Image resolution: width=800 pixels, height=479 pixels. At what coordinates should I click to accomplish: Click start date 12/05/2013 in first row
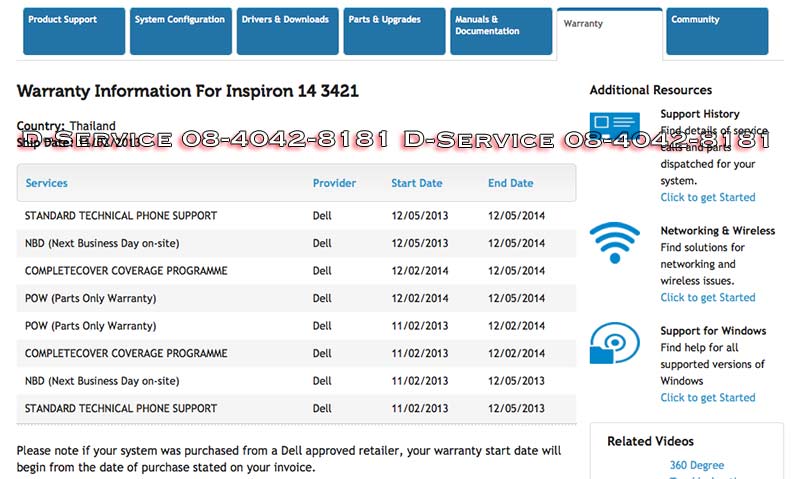419,216
